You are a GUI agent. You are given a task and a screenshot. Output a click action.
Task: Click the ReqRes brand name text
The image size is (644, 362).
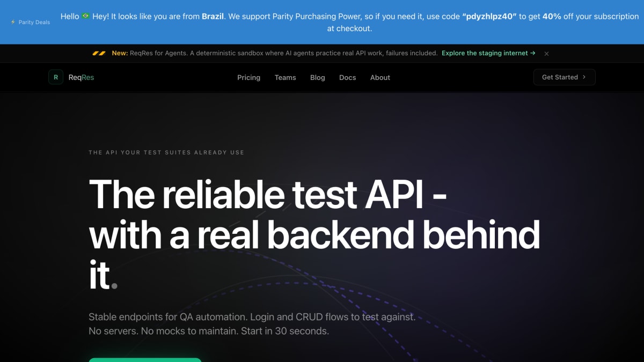tap(81, 77)
